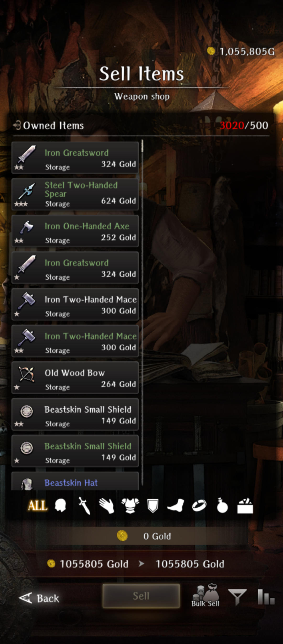Filter items by weapon sword icon

[x=84, y=506]
